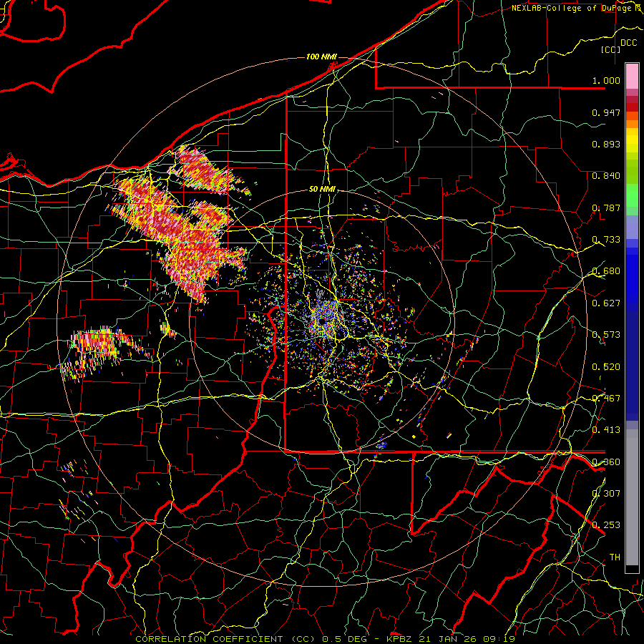The image size is (644, 644).
Task: Pick the pink swatch at legend top
Action: point(632,77)
